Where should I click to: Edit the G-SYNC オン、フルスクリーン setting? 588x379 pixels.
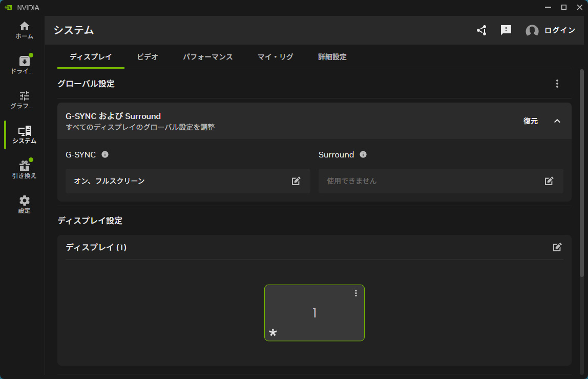pyautogui.click(x=296, y=181)
